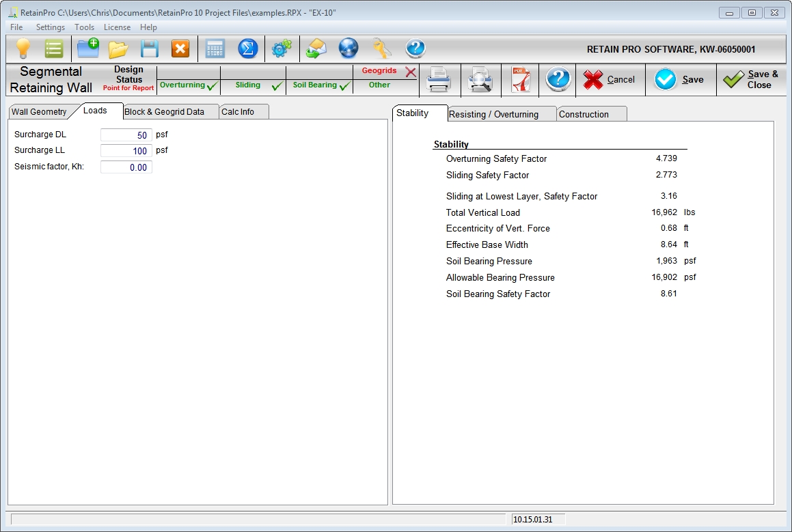Click the light bulb tips icon

pyautogui.click(x=23, y=49)
